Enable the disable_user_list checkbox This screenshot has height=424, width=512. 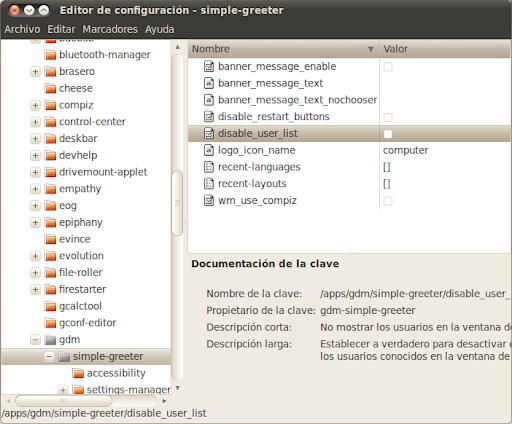[x=388, y=134]
